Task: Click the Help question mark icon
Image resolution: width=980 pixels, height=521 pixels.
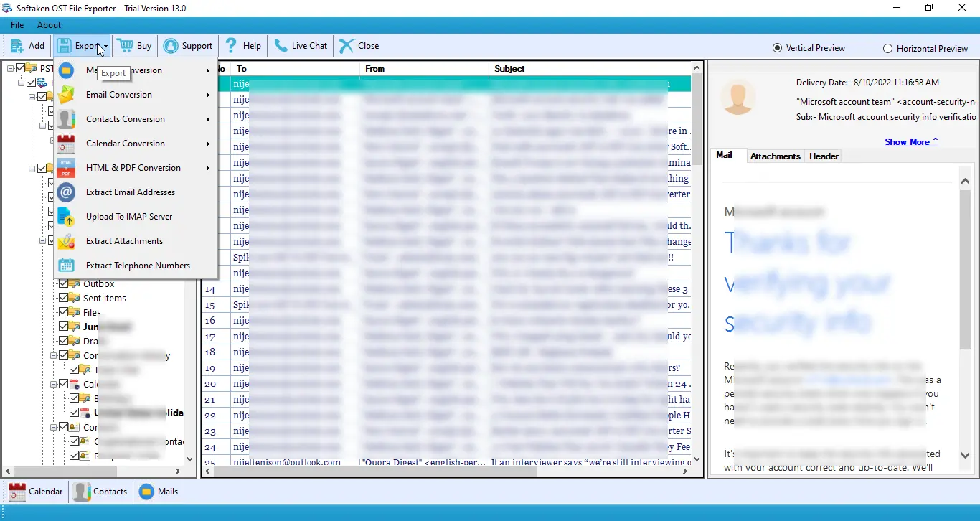Action: pyautogui.click(x=242, y=45)
